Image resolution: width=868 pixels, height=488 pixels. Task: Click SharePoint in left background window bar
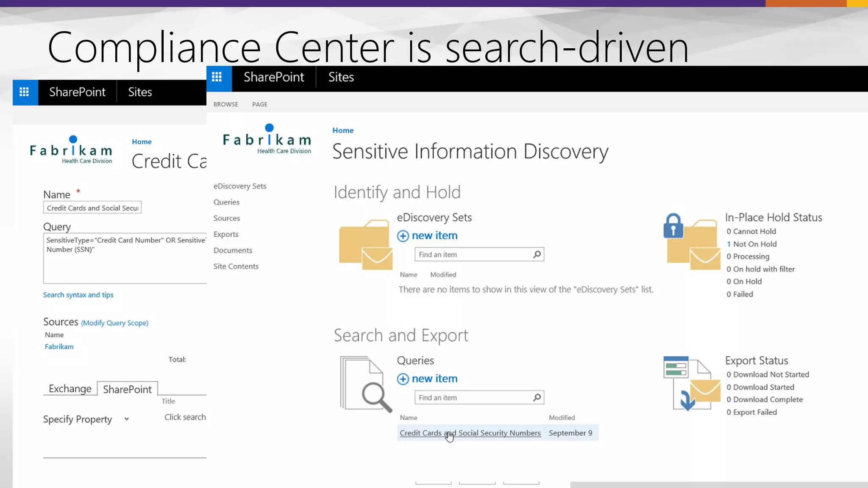pos(77,92)
